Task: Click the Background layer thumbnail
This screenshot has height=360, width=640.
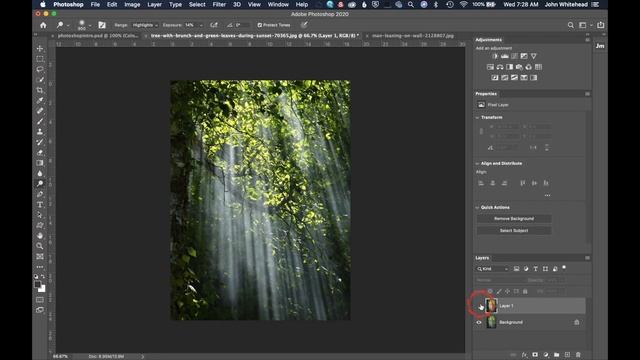Action: (x=491, y=322)
